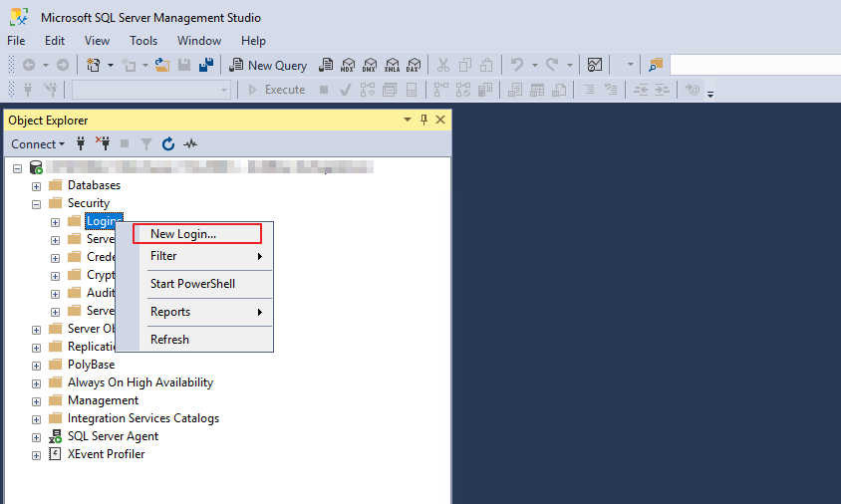Open the Edit menu
This screenshot has width=841, height=504.
[55, 41]
